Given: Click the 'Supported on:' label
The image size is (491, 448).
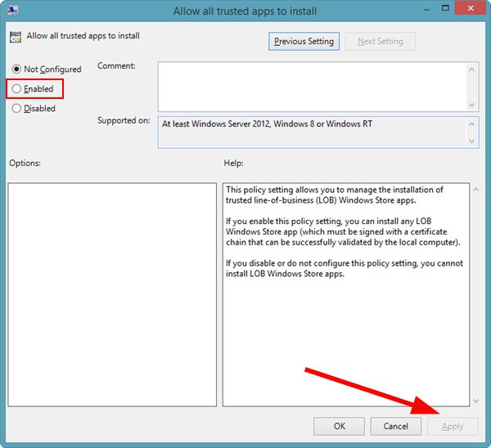Looking at the screenshot, I should [x=124, y=120].
